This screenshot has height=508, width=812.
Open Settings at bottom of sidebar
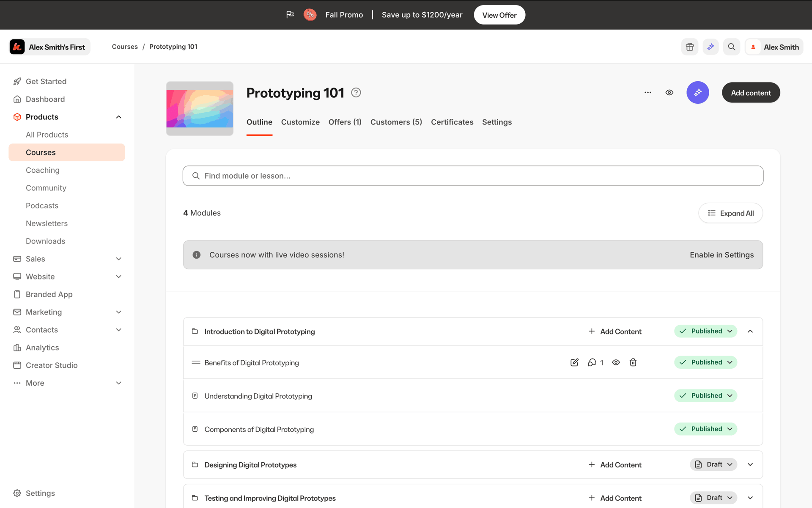click(x=67, y=493)
